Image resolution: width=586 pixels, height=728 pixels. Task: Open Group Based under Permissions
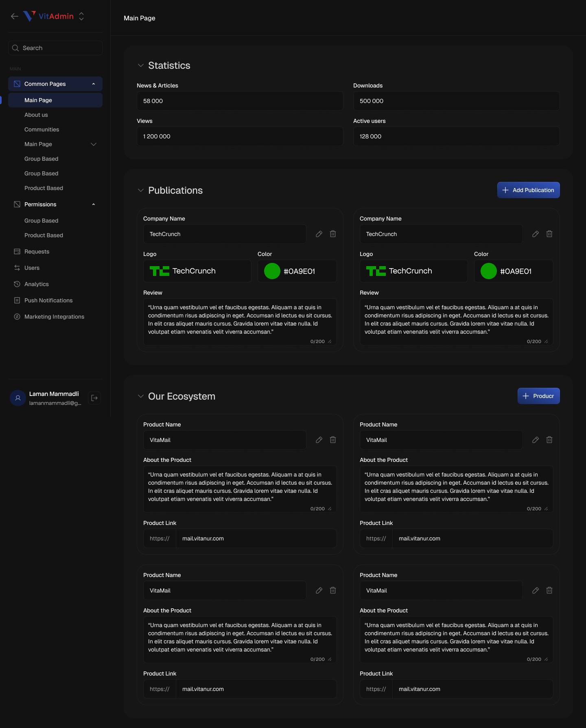click(42, 221)
